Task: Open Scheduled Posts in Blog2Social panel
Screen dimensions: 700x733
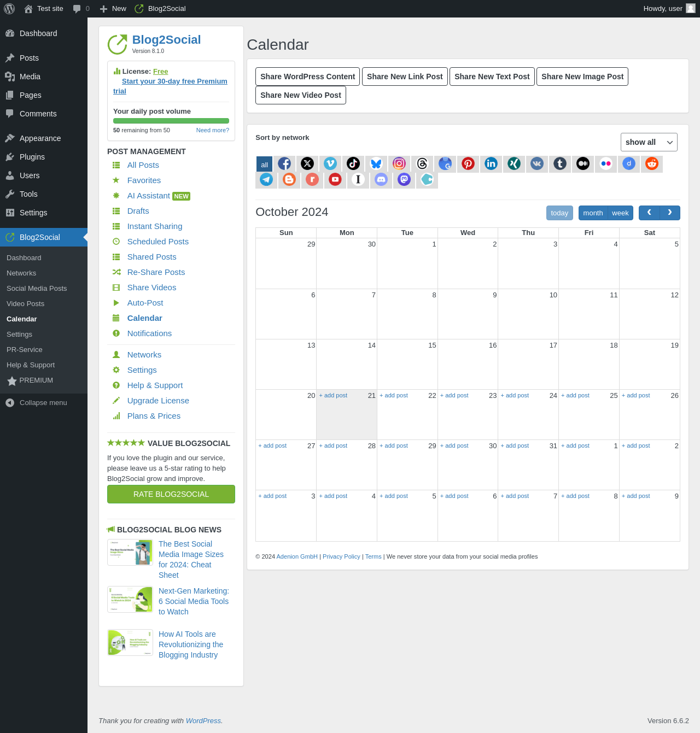Action: click(157, 242)
